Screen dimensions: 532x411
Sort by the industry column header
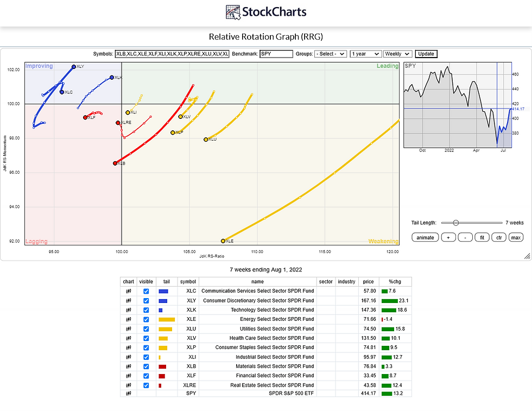pyautogui.click(x=346, y=282)
